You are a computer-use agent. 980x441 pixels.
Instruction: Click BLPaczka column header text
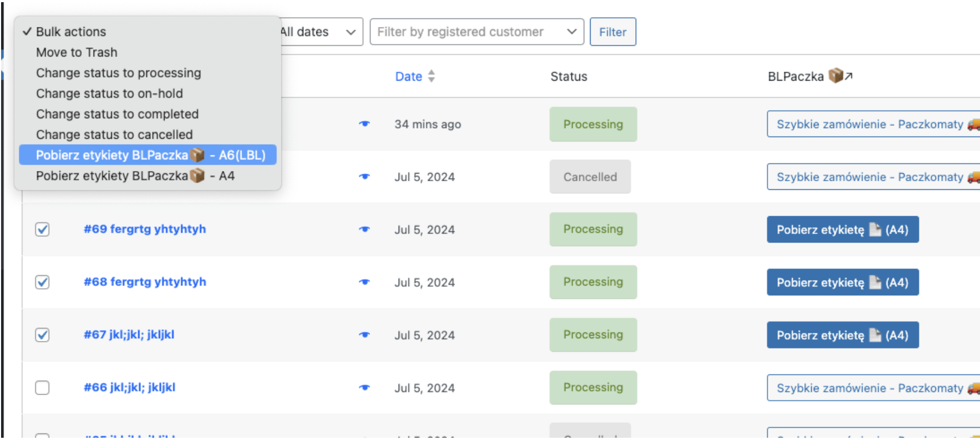(796, 76)
